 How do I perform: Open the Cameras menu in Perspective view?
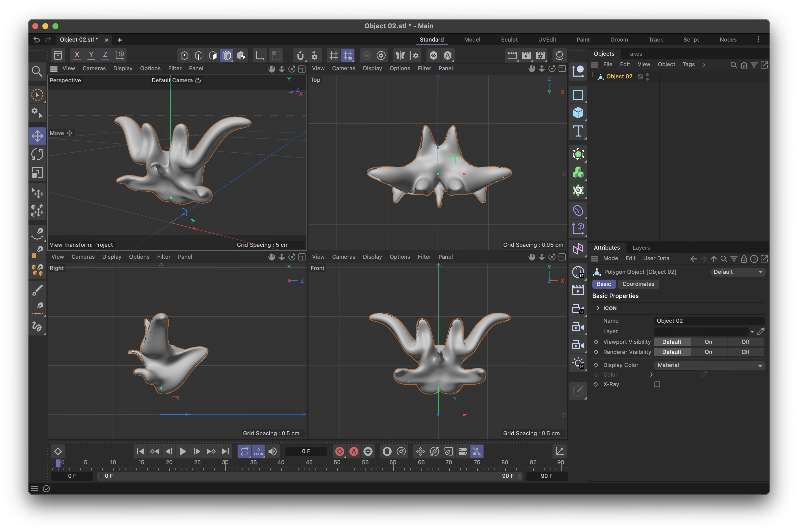pyautogui.click(x=94, y=69)
